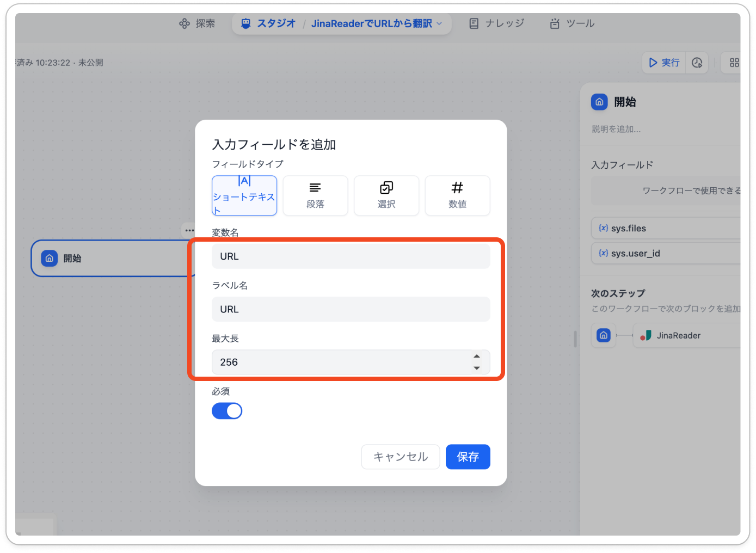Open the ツール tab

[572, 23]
